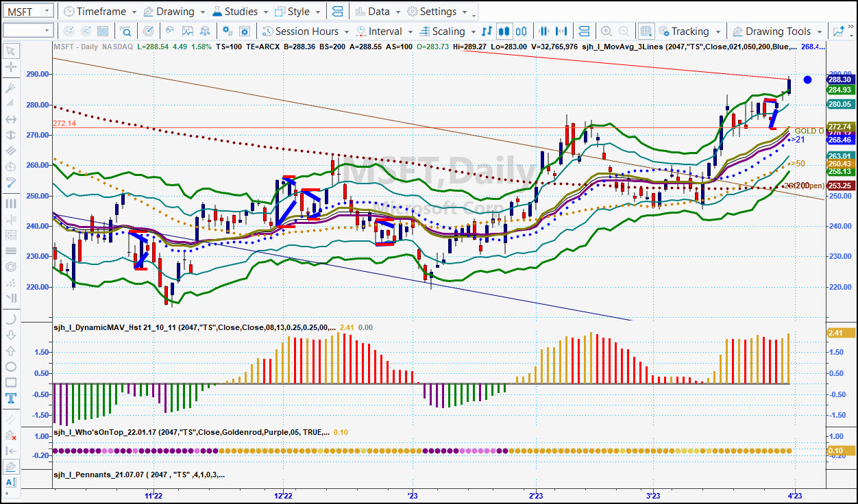Open the Drawing Tools menu
The width and height of the screenshot is (858, 504).
coord(776,31)
